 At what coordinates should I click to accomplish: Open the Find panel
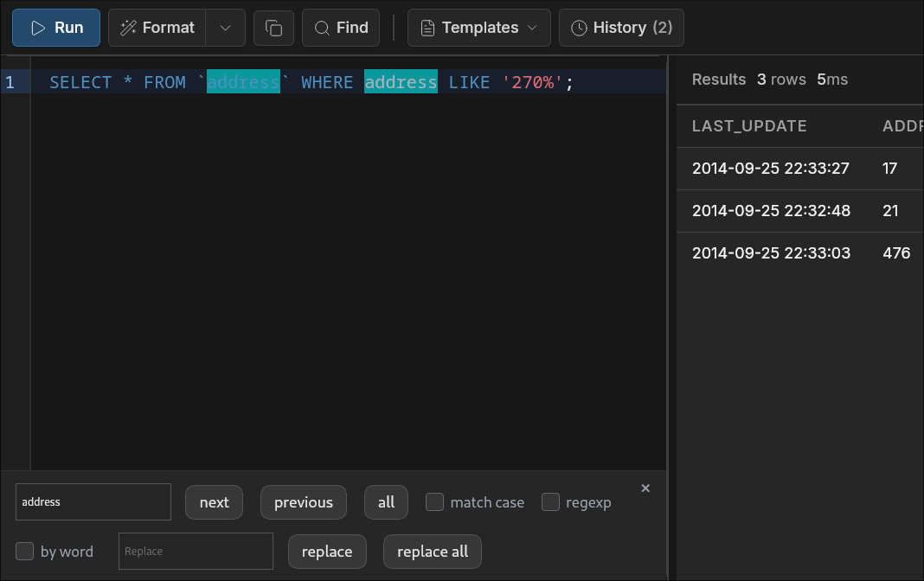pos(341,28)
